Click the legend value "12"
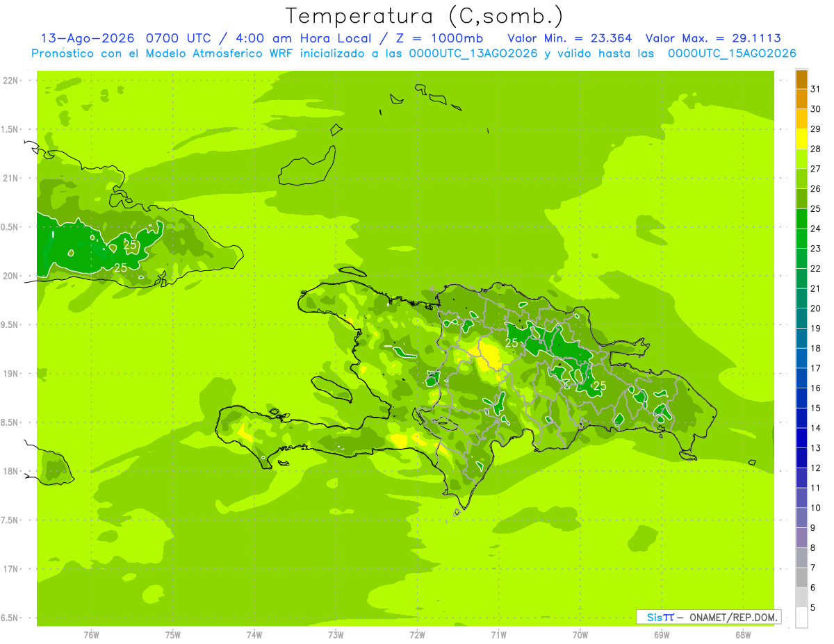Viewport: 834px width, 644px height. 815,468
